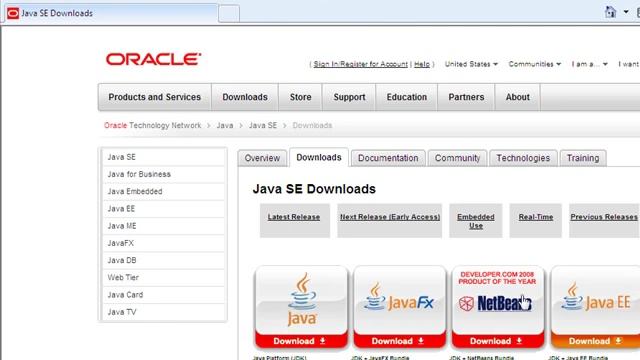Open the Partners menu
This screenshot has width=640, height=360.
point(466,97)
